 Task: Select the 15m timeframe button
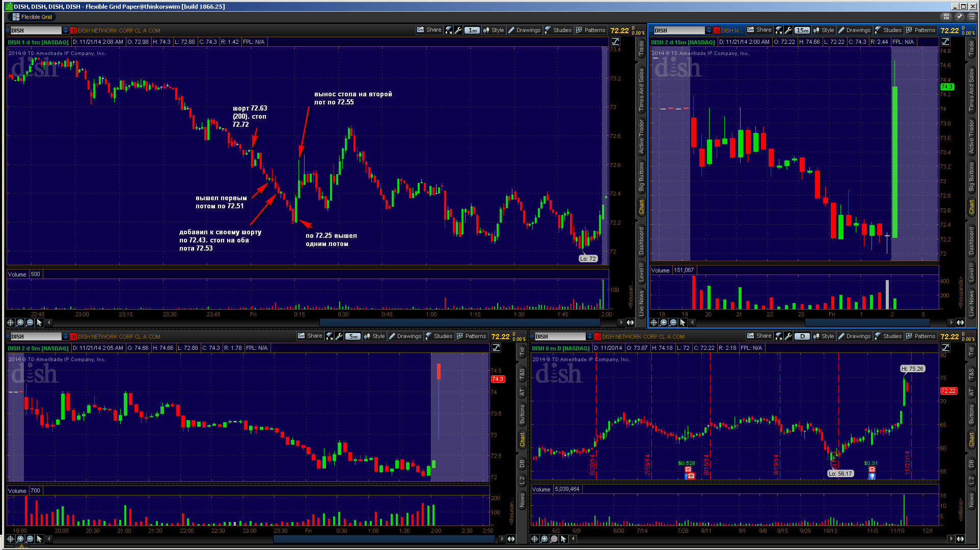[803, 30]
